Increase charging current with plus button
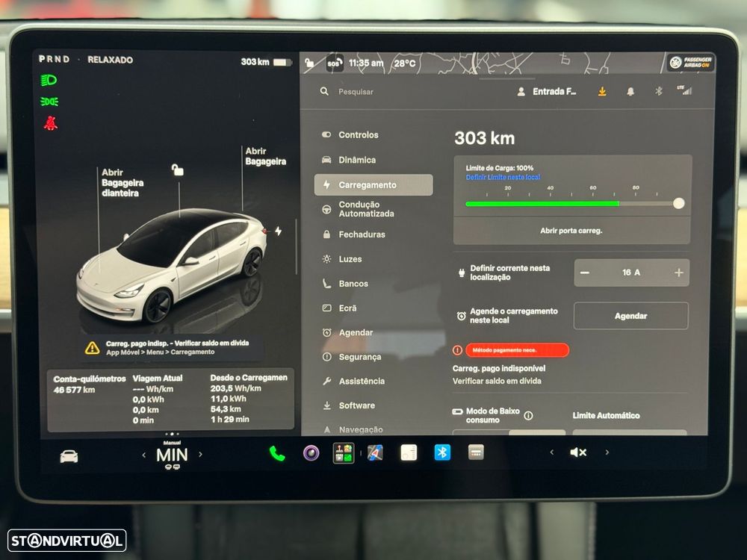747x560 pixels. (x=678, y=273)
